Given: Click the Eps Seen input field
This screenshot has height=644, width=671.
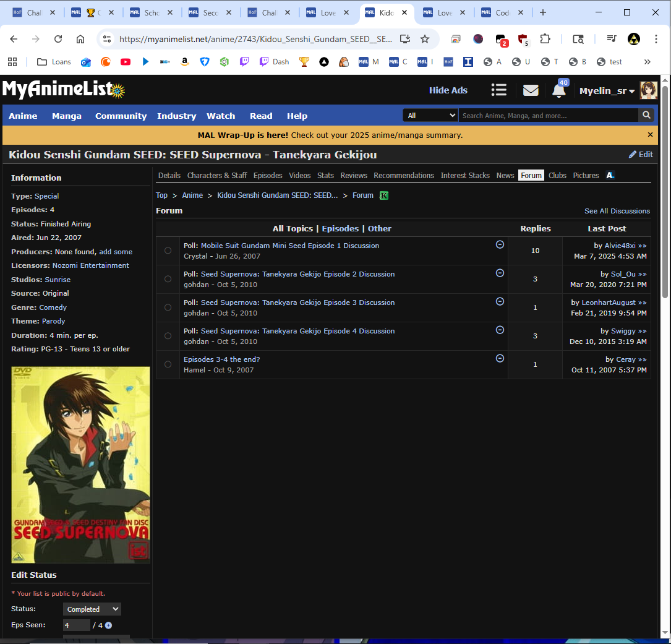Looking at the screenshot, I should (76, 625).
